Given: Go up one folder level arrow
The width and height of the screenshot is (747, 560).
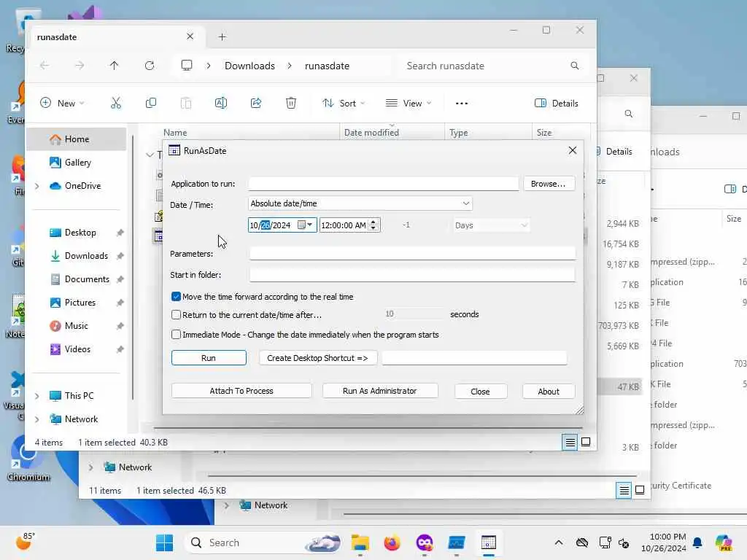Looking at the screenshot, I should [115, 66].
